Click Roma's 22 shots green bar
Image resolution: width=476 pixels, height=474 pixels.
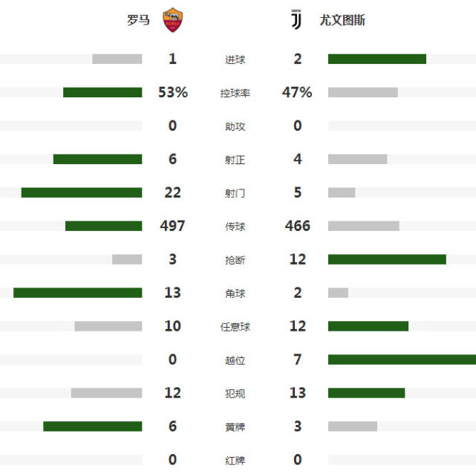pos(82,192)
